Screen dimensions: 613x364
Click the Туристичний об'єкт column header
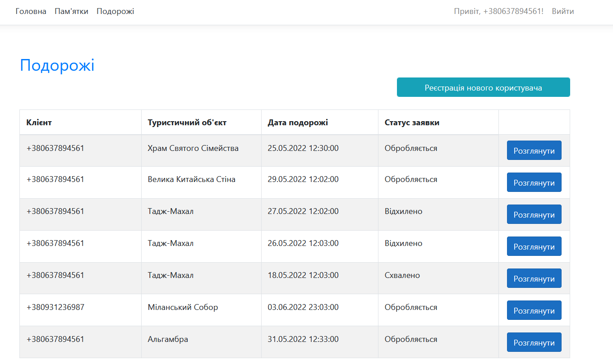[x=187, y=123]
